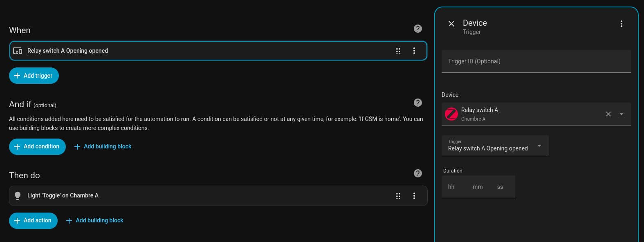Image resolution: width=644 pixels, height=242 pixels.
Task: Expand the Device picker dropdown arrow
Action: pyautogui.click(x=621, y=114)
